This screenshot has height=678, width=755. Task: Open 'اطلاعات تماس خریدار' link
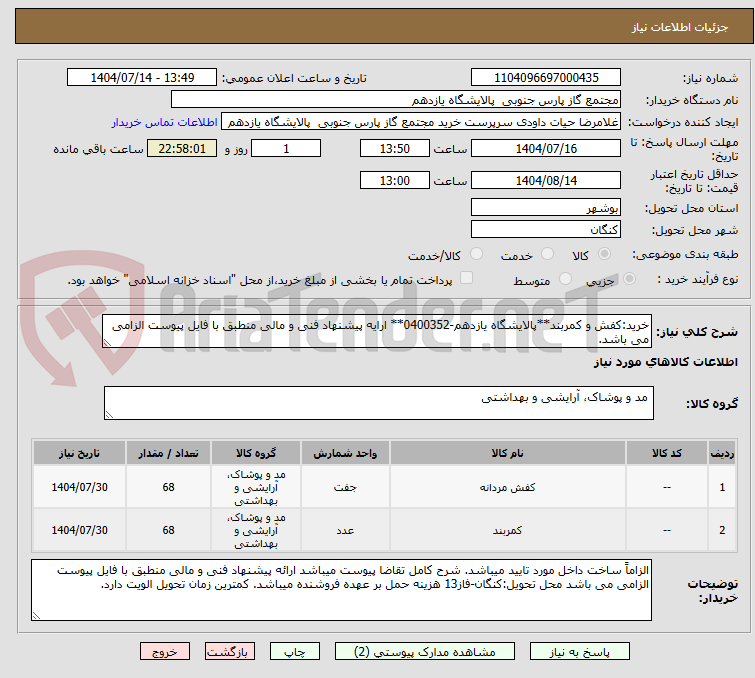(164, 122)
